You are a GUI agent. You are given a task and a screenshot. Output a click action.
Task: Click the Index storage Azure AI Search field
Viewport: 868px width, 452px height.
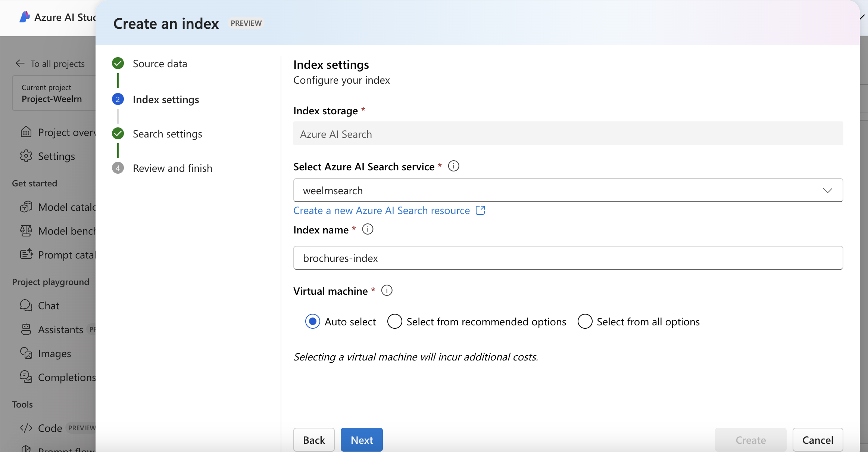[568, 133]
